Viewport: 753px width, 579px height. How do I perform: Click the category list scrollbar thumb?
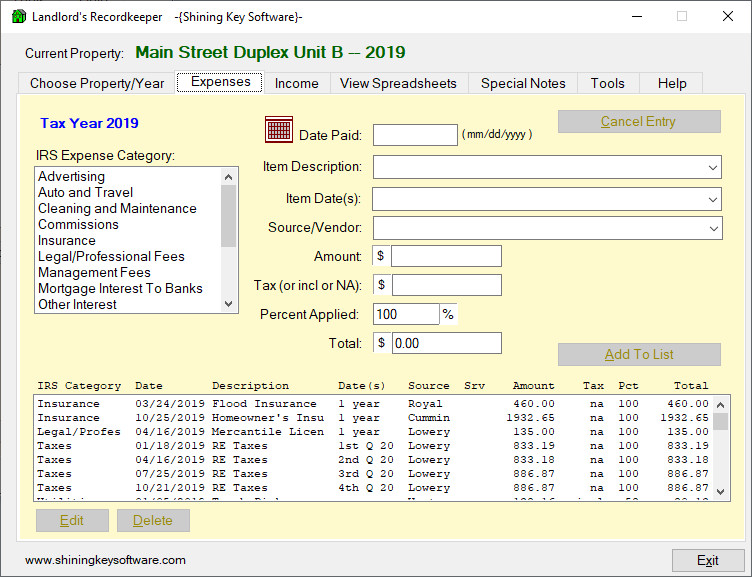click(229, 216)
